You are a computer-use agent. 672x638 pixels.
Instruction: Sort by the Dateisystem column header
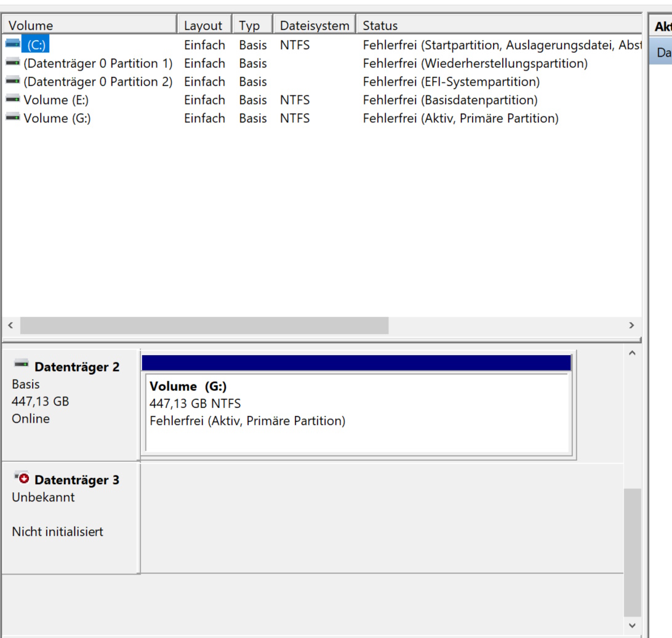click(x=314, y=25)
